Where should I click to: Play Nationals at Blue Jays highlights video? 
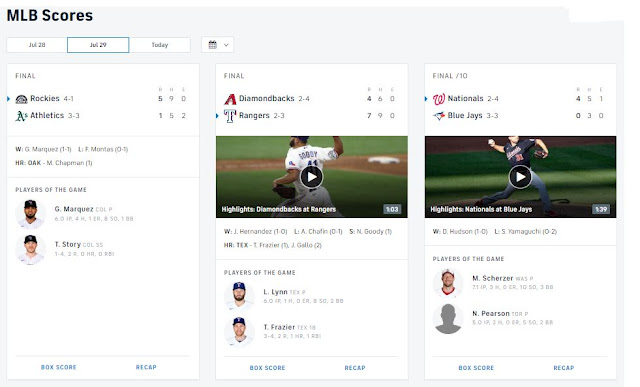[520, 177]
